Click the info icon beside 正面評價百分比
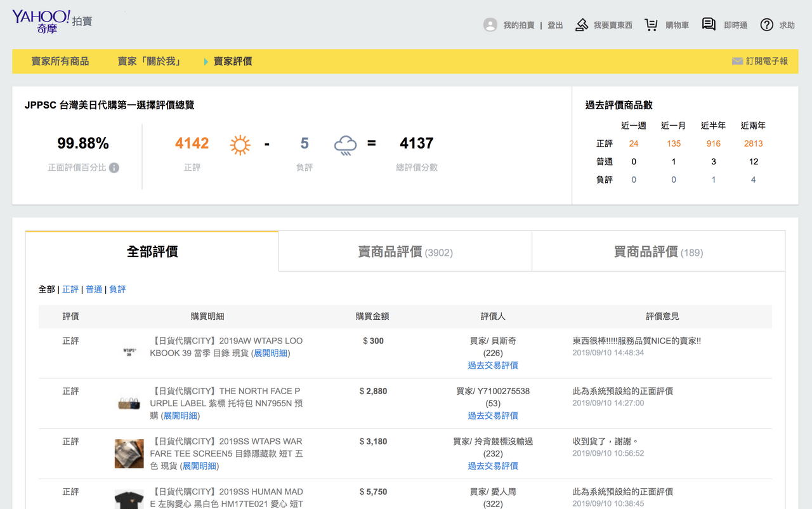The width and height of the screenshot is (812, 509). pos(114,168)
